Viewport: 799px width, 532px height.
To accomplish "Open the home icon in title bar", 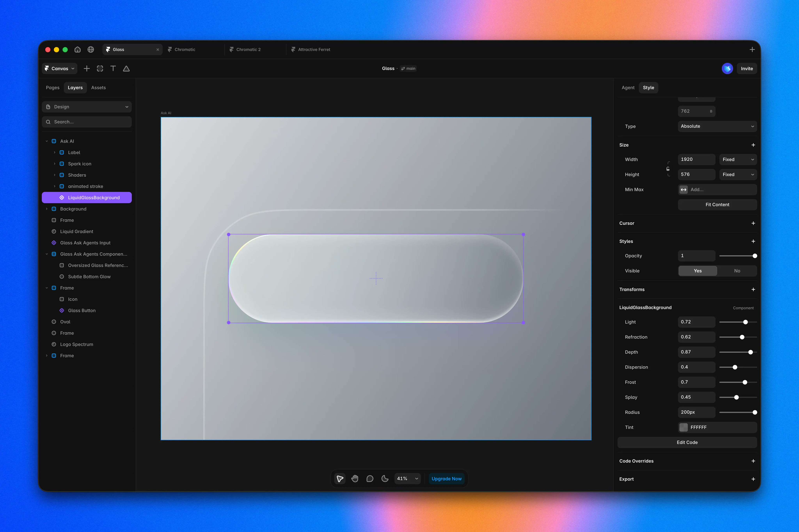I will pos(77,50).
